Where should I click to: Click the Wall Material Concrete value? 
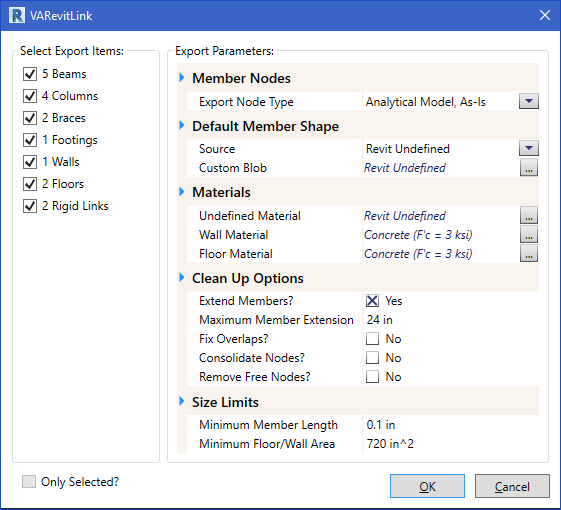tap(418, 235)
